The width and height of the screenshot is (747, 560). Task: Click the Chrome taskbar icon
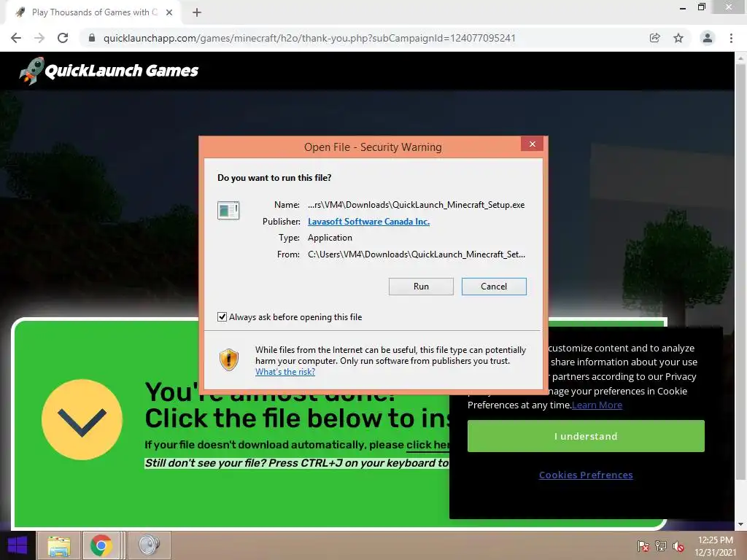(x=101, y=545)
